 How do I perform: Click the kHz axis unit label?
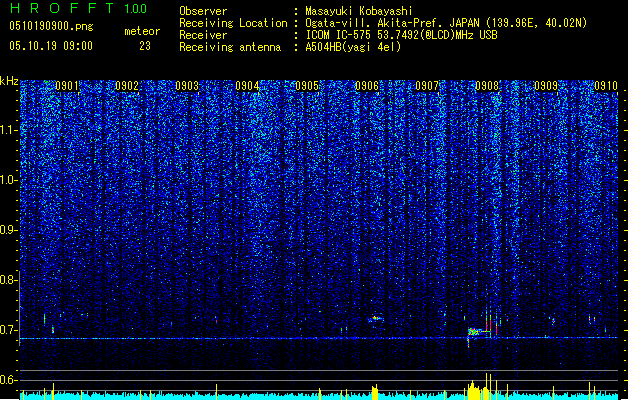9,81
